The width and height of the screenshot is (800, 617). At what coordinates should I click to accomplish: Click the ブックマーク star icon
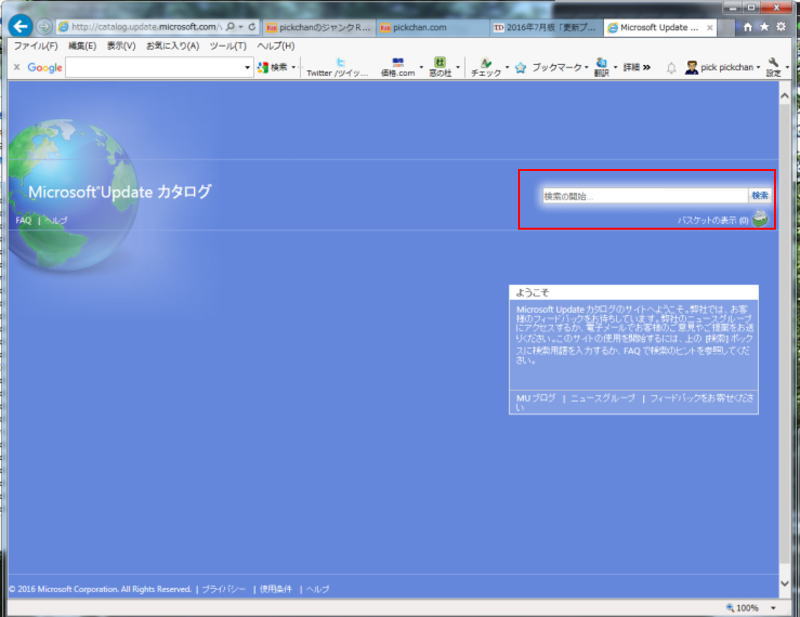point(520,67)
